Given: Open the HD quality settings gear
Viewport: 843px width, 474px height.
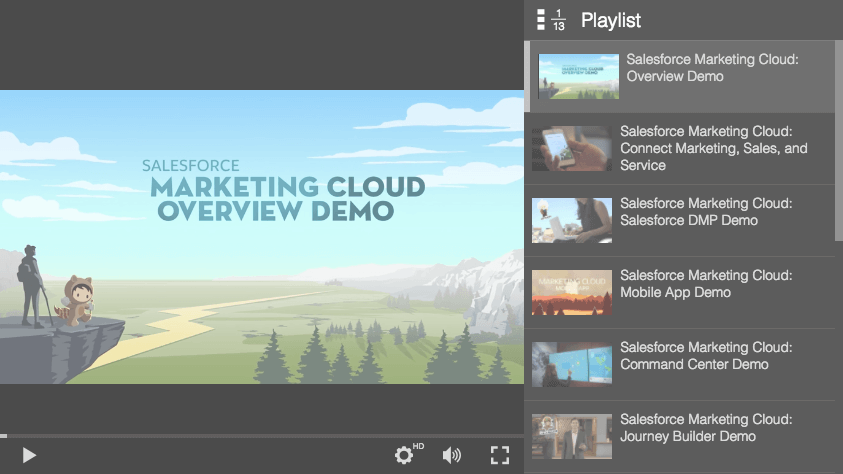Looking at the screenshot, I should click(x=405, y=455).
